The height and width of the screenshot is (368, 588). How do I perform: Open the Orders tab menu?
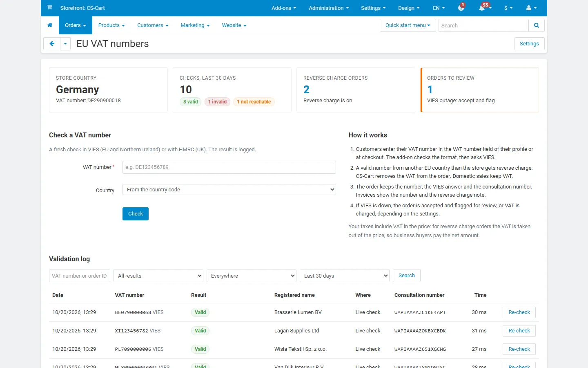pos(76,25)
